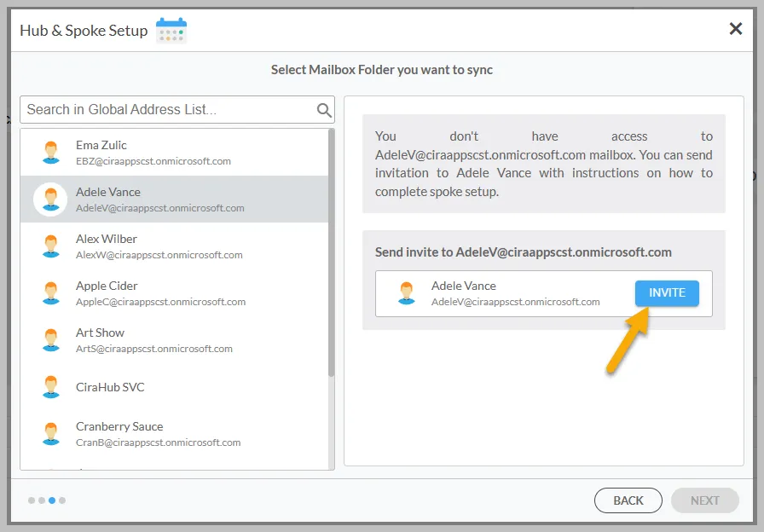764x532 pixels.
Task: Click AlexW@ciraappscst.onmicrosoft.com email text
Action: (x=159, y=255)
